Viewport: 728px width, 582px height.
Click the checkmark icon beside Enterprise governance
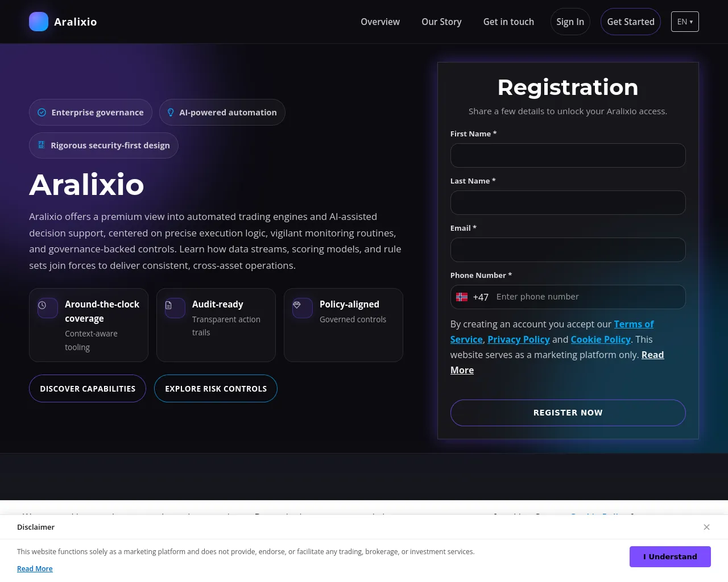coord(42,113)
